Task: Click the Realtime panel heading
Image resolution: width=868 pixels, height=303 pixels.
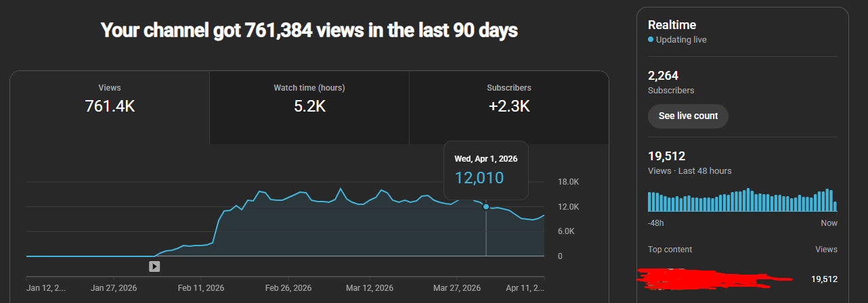Action: 672,25
